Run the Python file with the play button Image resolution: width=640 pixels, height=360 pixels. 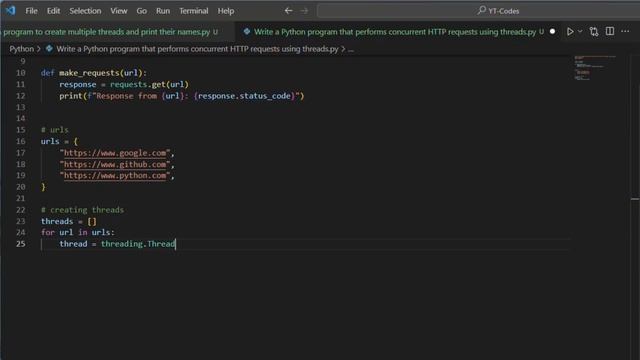point(570,31)
